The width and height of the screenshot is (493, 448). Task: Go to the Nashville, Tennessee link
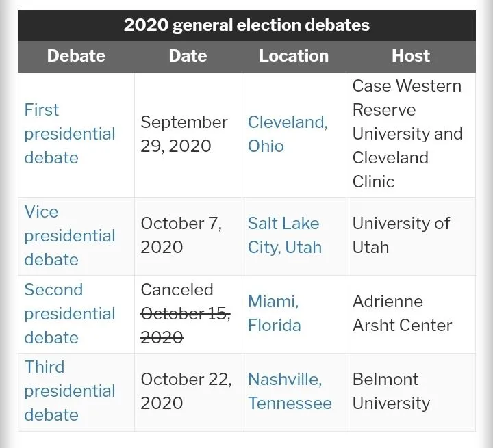coord(290,391)
